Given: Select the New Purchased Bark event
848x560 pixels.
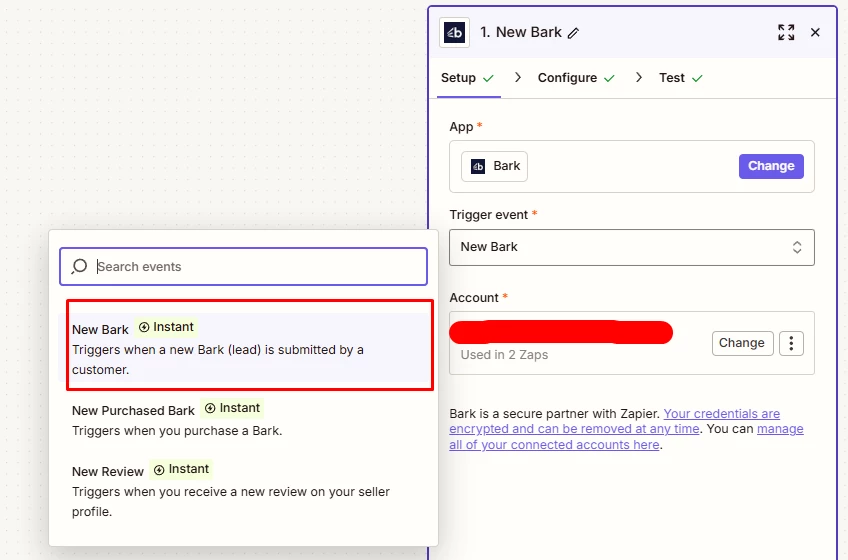Looking at the screenshot, I should [x=243, y=419].
